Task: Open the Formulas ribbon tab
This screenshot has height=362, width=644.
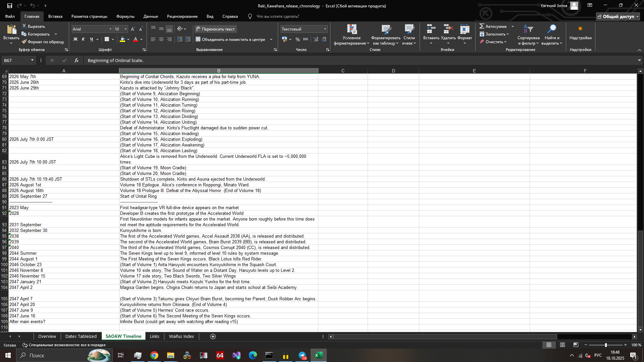Action: (125, 16)
